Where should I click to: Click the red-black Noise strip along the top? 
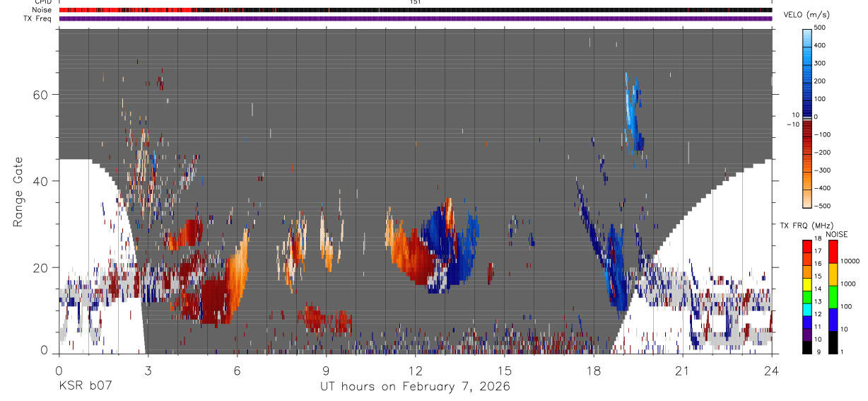pos(415,10)
